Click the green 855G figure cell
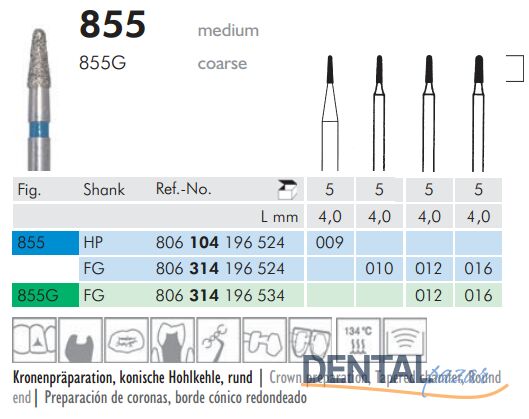The height and width of the screenshot is (419, 529). pyautogui.click(x=46, y=295)
